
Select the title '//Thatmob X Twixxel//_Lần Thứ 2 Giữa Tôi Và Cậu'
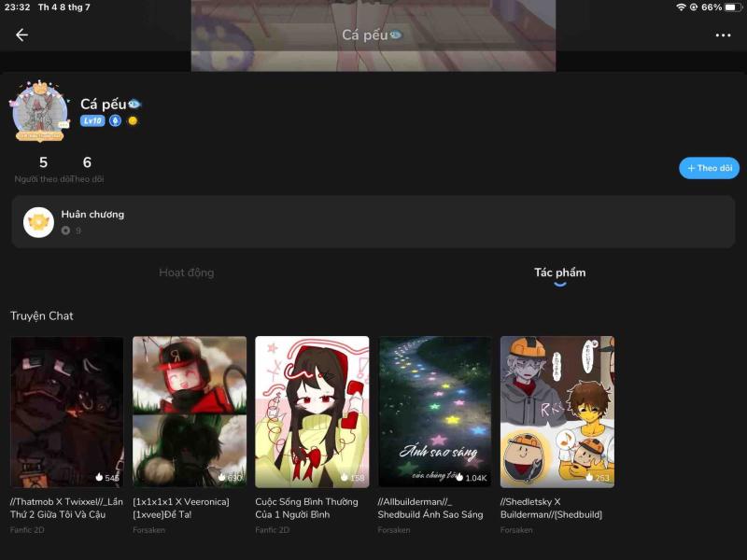tap(66, 508)
